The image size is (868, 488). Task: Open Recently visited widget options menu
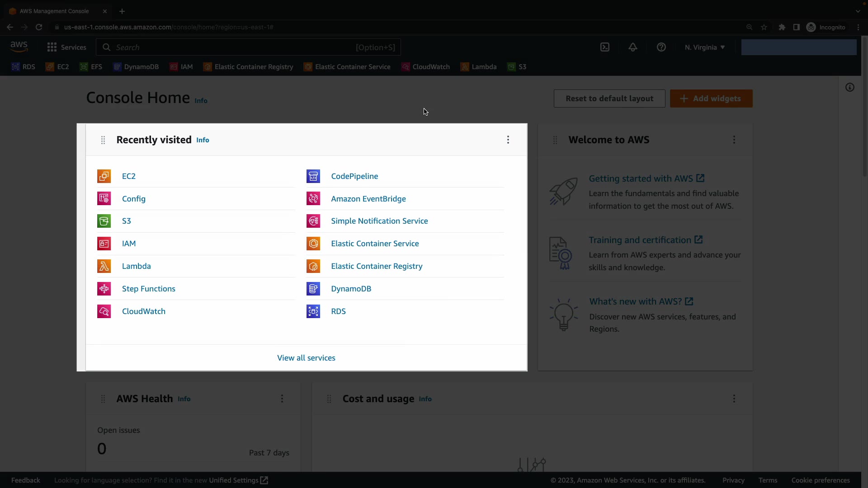click(x=508, y=140)
